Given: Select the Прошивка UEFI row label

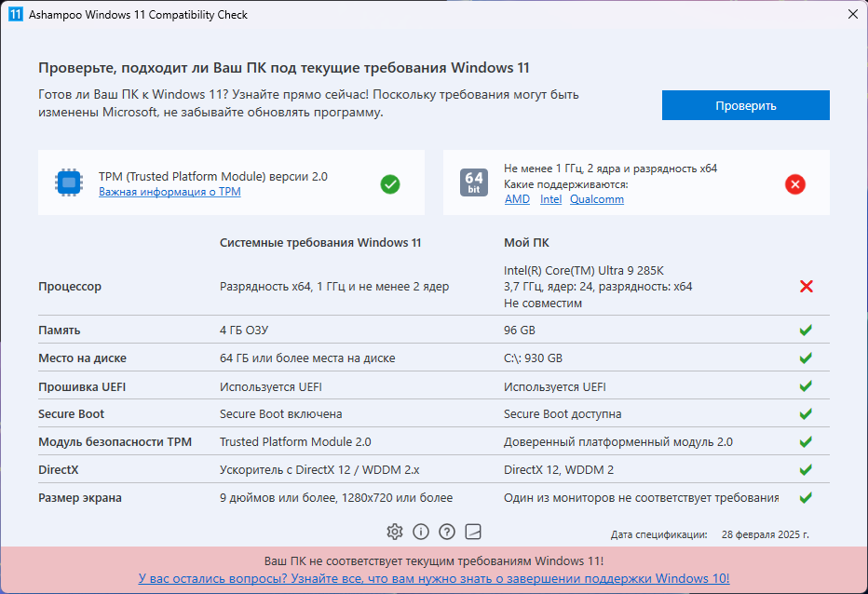Looking at the screenshot, I should 82,386.
